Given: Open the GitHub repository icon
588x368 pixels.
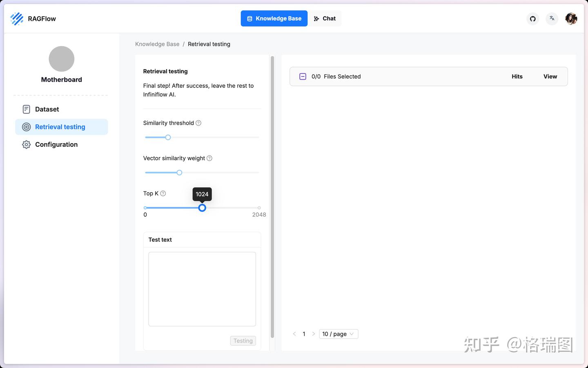Looking at the screenshot, I should 533,19.
